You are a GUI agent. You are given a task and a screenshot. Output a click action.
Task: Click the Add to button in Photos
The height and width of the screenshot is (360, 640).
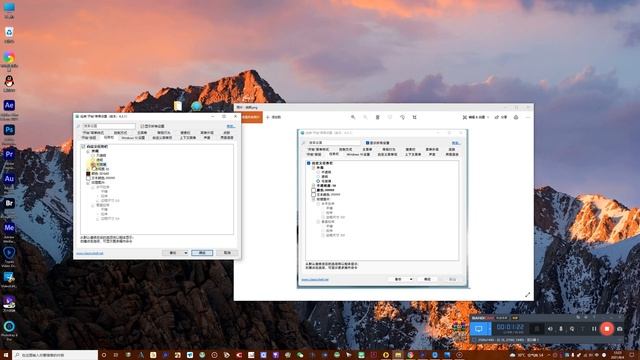click(273, 117)
